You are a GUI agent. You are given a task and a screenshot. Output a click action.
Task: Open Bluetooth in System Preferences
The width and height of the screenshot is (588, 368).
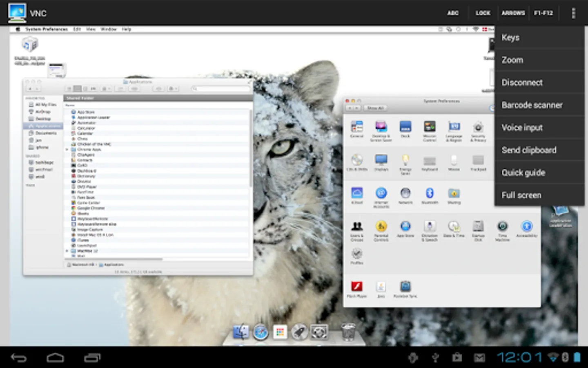430,193
